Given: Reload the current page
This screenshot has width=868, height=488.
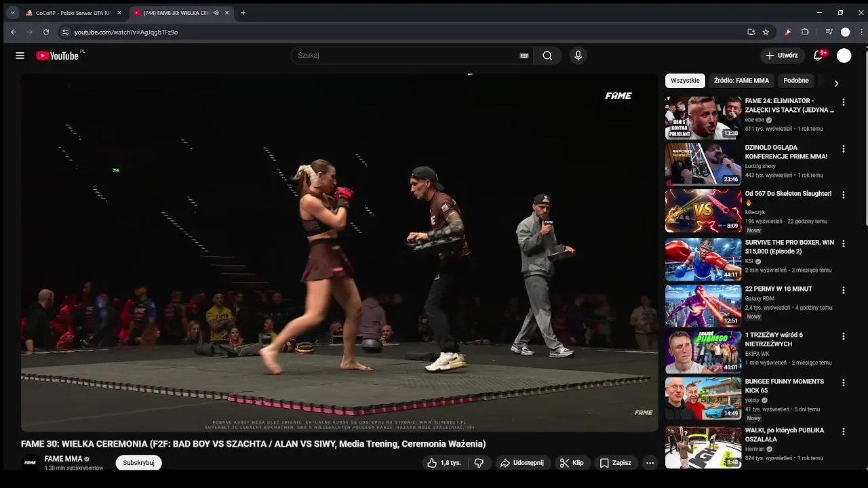Looking at the screenshot, I should point(46,32).
